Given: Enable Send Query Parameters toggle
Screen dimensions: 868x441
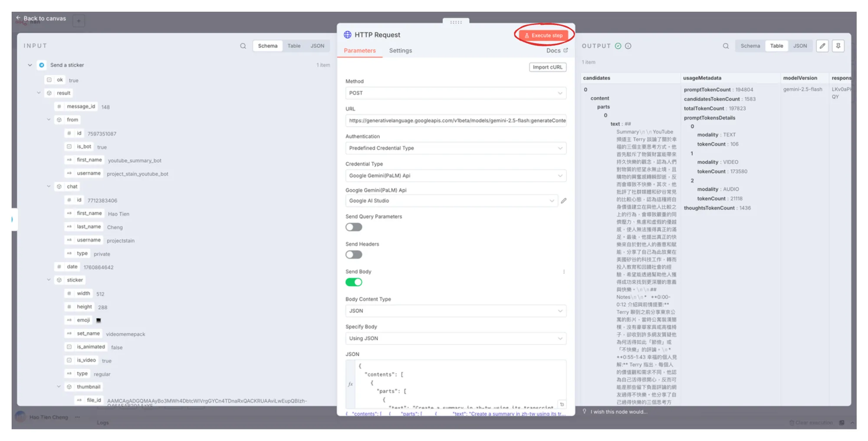Looking at the screenshot, I should point(354,227).
